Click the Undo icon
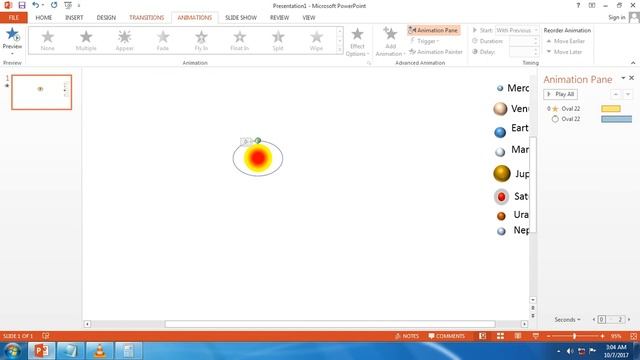The width and height of the screenshot is (640, 360). point(36,5)
